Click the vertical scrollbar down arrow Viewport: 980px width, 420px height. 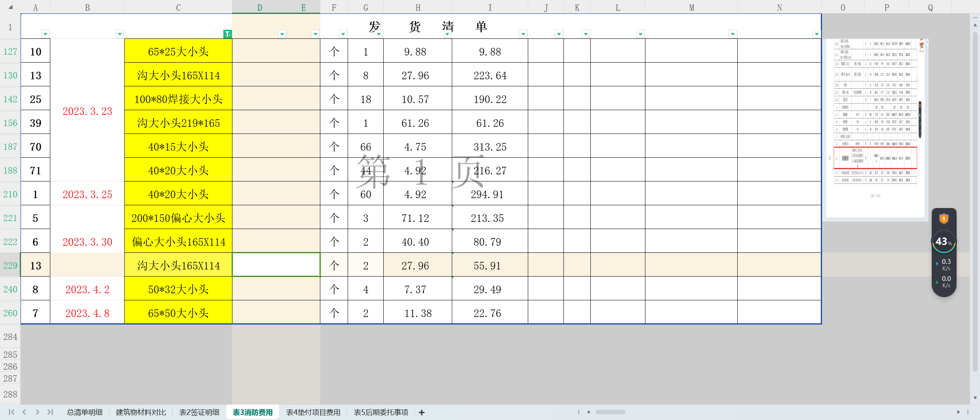coord(975,398)
